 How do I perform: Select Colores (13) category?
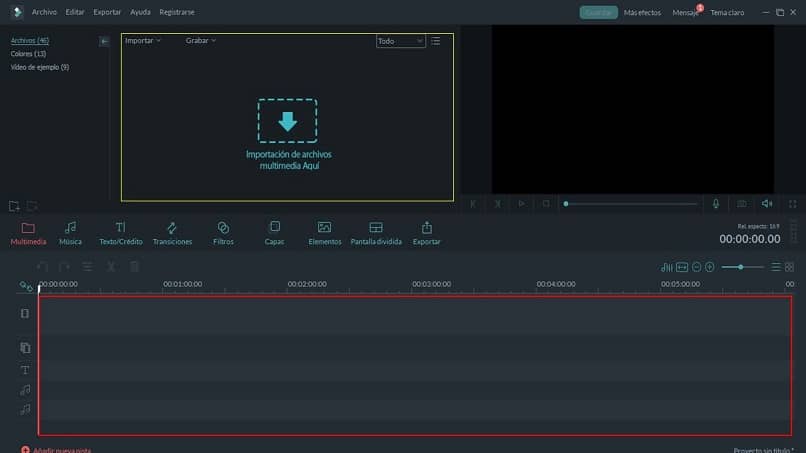coord(28,53)
